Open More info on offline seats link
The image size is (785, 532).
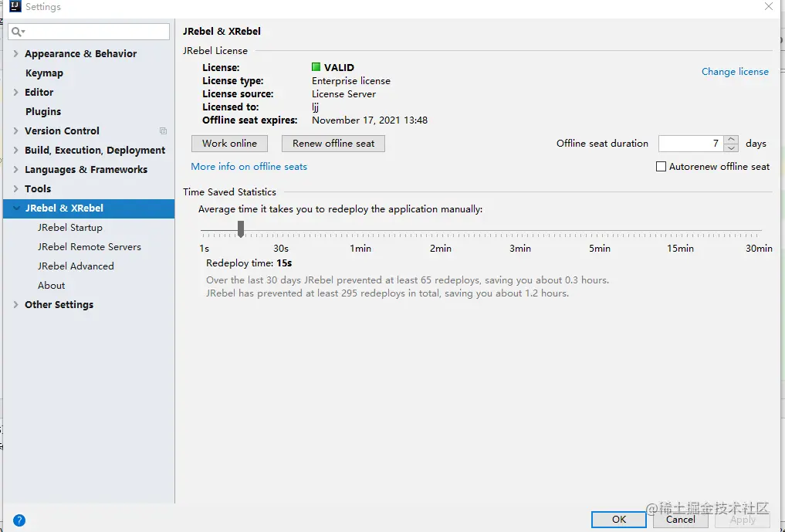[249, 166]
